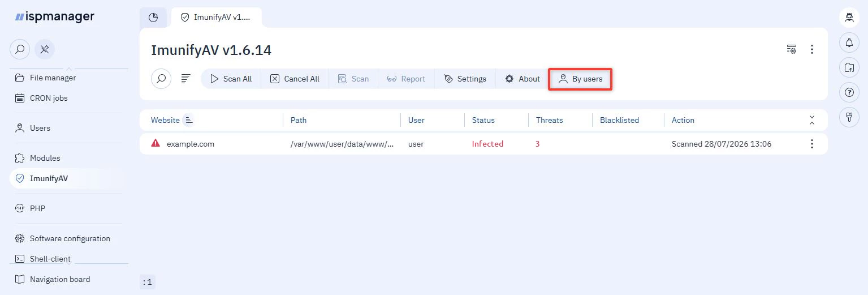Click the ImunifyAV v1.6.14 page title

[211, 50]
